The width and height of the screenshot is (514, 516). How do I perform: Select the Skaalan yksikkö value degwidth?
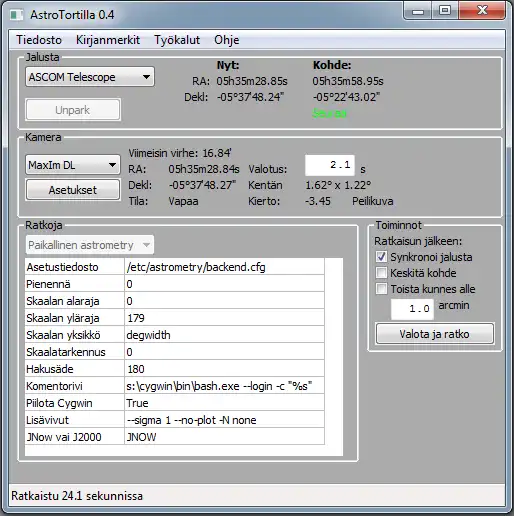coord(224,335)
